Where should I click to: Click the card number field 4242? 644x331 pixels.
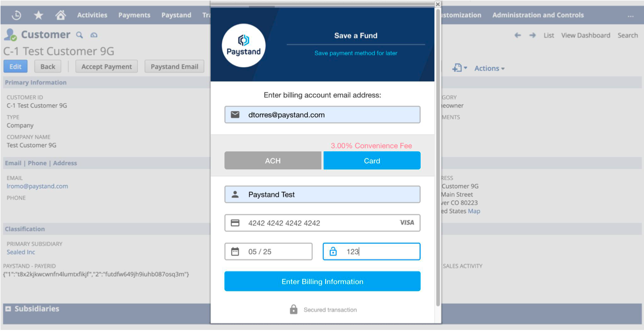point(323,223)
